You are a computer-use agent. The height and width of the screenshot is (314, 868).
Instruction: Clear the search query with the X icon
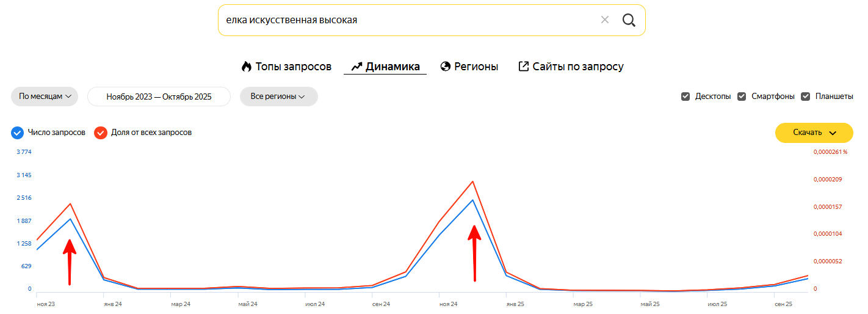pyautogui.click(x=605, y=20)
